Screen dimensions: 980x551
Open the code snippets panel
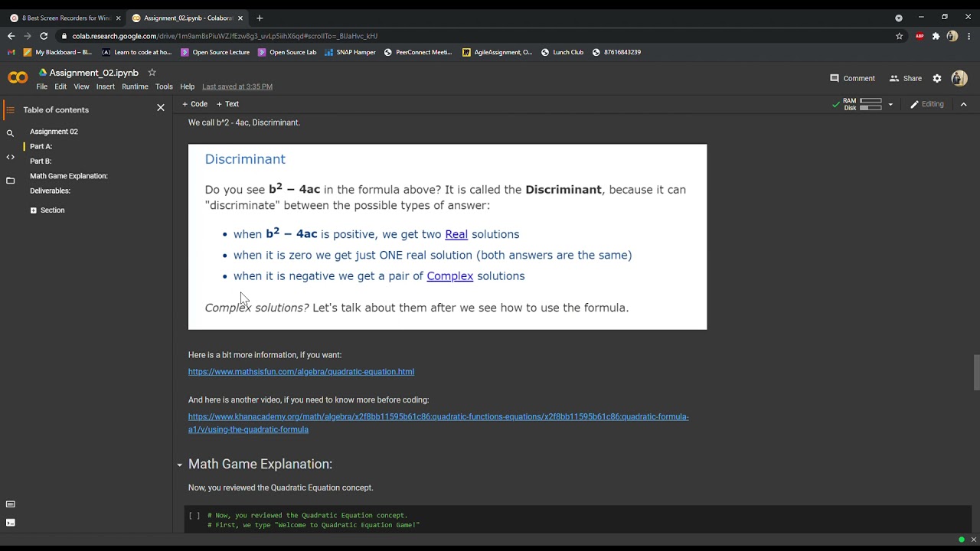coord(10,157)
